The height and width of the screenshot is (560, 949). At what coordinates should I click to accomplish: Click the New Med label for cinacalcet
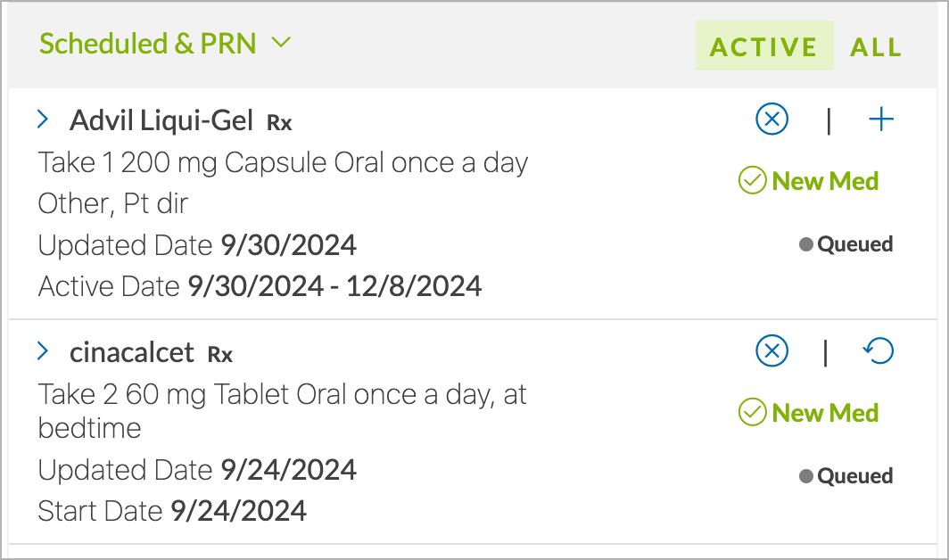[x=825, y=412]
